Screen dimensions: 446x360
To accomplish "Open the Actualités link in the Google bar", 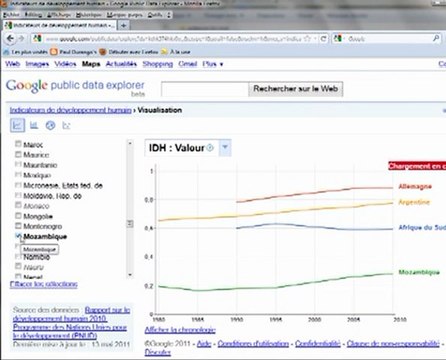I will click(121, 64).
